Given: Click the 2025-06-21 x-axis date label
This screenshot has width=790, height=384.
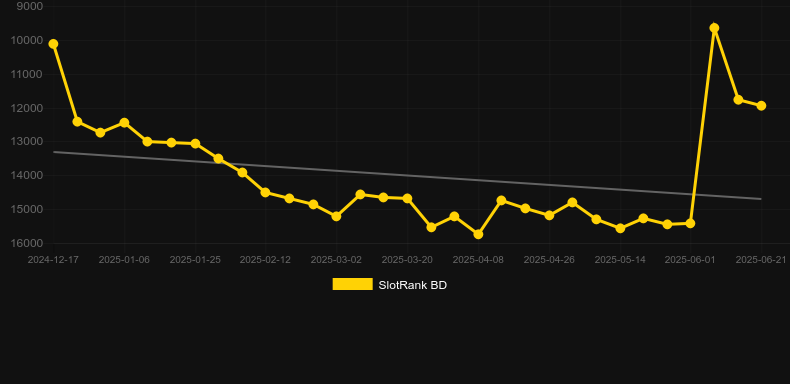Looking at the screenshot, I should tap(761, 260).
